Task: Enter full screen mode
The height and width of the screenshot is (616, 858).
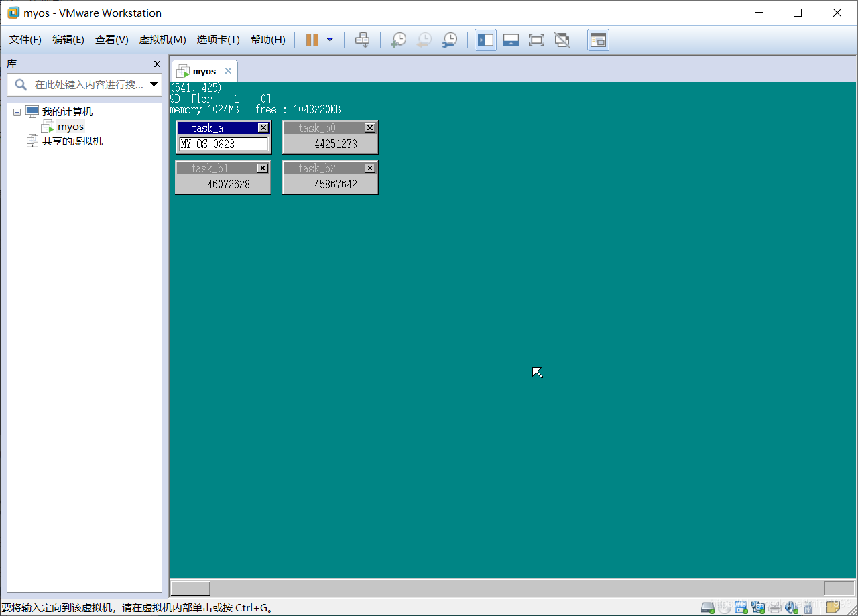Action: (x=536, y=40)
